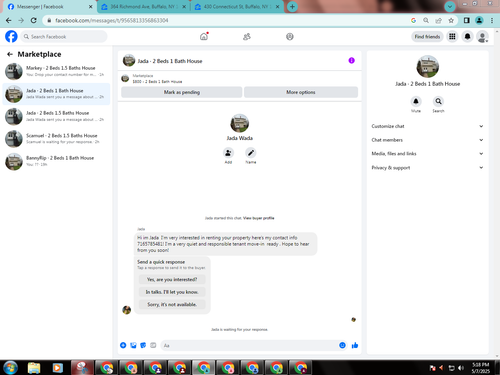Choose a sticker in the composer
The image size is (500, 375).
point(143,345)
